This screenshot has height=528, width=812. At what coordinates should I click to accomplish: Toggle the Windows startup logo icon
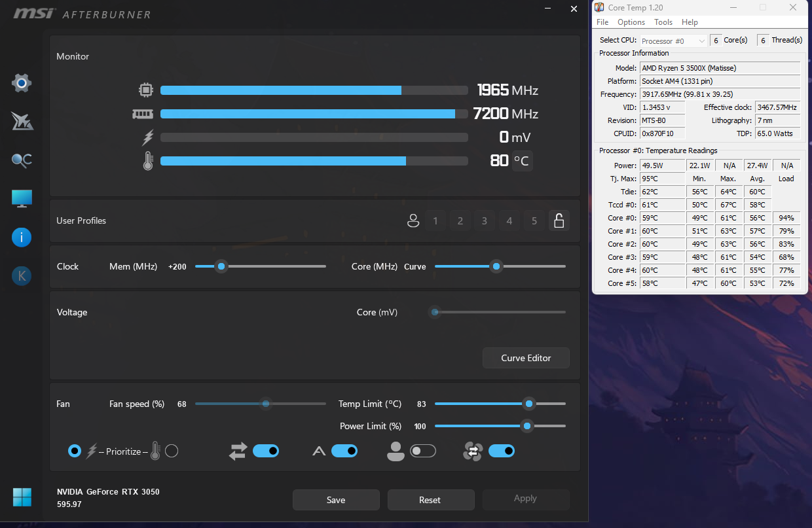click(22, 497)
